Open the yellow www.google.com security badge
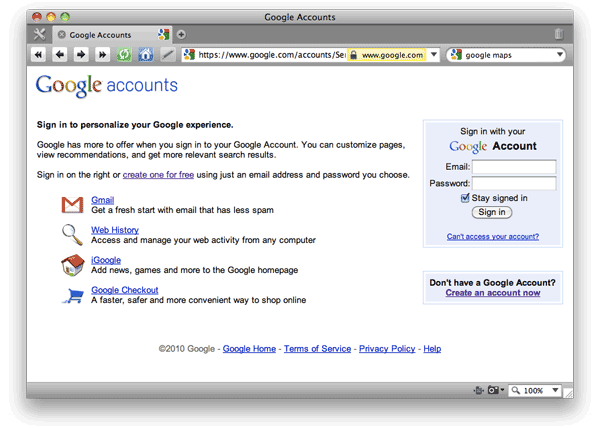Viewport: 600px width, 428px height. (x=387, y=55)
